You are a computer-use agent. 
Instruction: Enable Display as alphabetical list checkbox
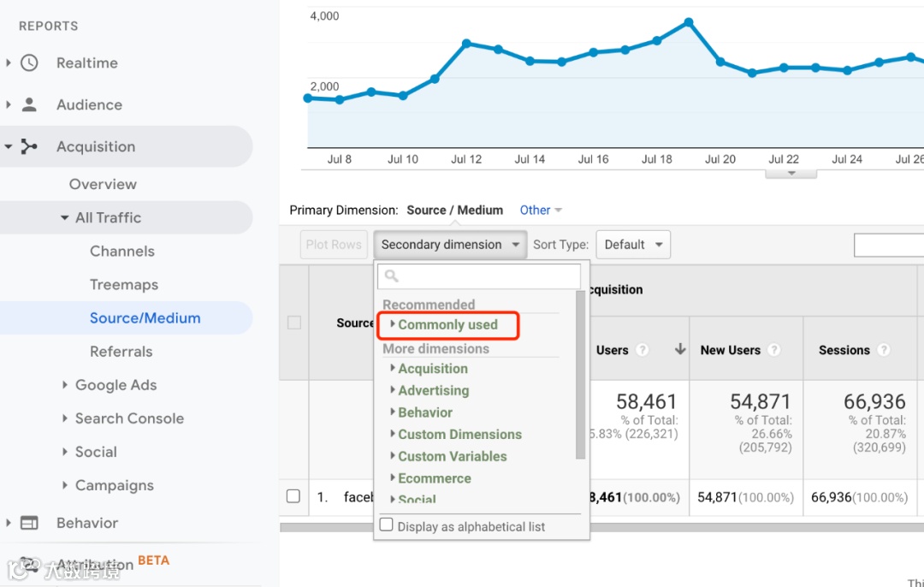click(x=387, y=525)
